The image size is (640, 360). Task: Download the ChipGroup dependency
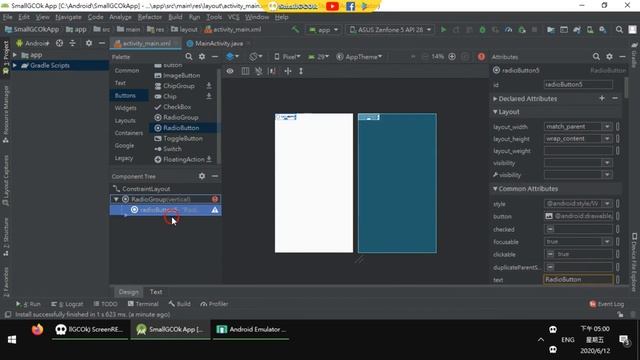point(209,86)
